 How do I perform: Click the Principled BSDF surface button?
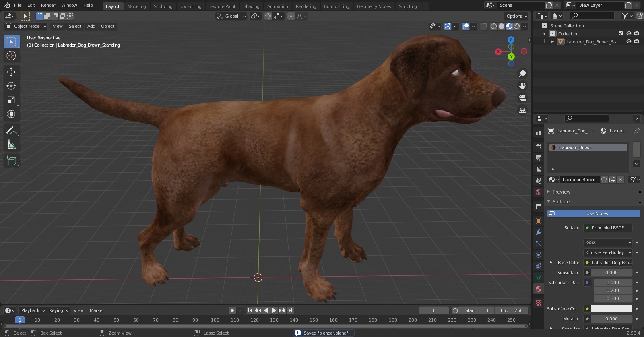608,228
